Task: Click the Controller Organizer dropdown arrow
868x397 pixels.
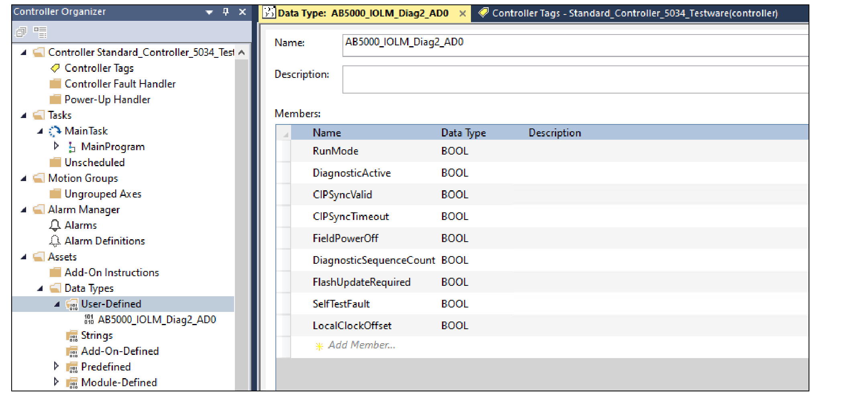Action: click(209, 12)
